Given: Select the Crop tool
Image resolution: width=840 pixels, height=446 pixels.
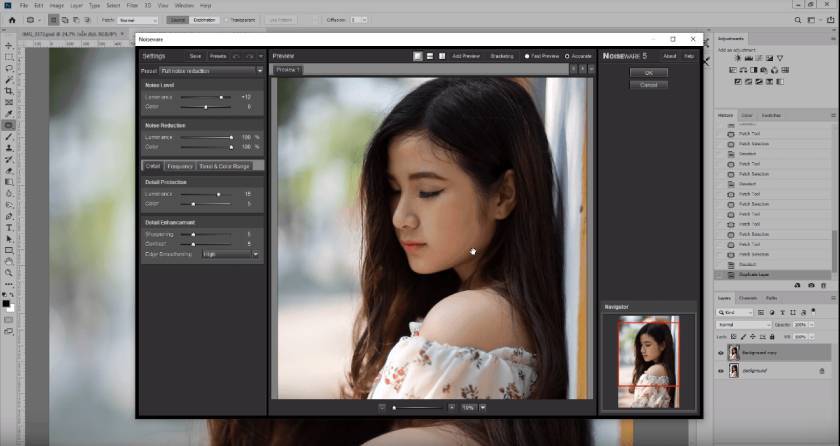Looking at the screenshot, I should click(x=9, y=91).
